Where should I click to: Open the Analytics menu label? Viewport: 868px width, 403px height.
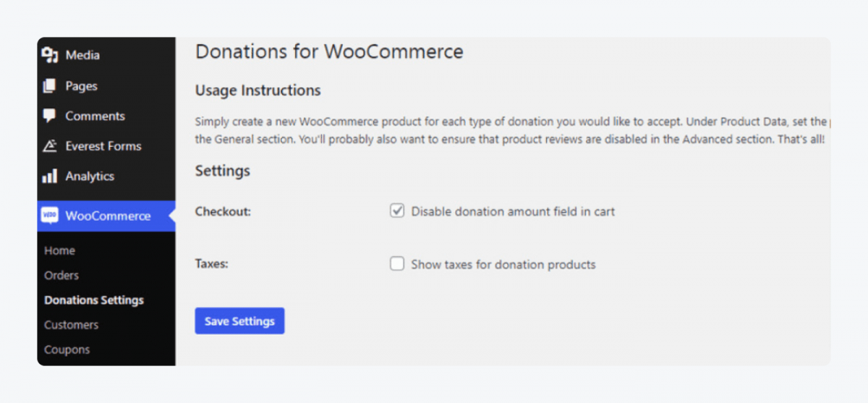[x=90, y=177]
